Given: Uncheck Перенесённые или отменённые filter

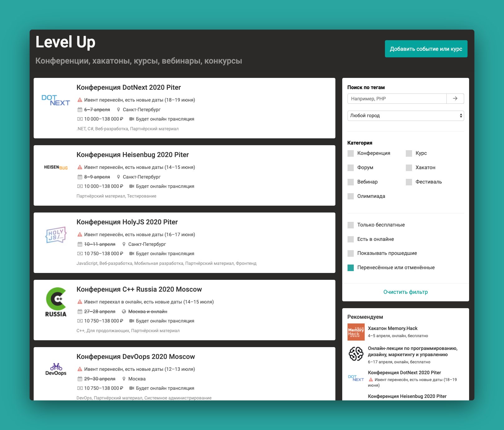Looking at the screenshot, I should click(x=351, y=268).
